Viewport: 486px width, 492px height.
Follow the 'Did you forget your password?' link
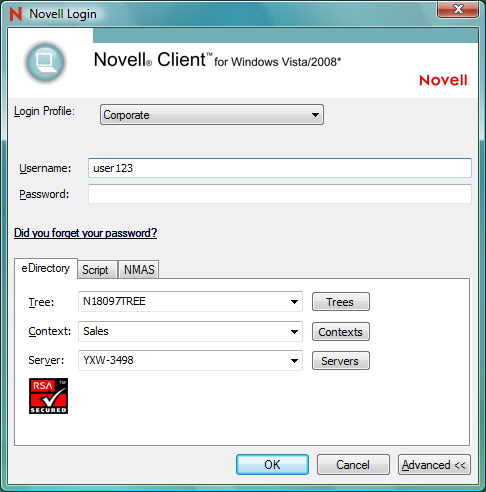(x=85, y=233)
